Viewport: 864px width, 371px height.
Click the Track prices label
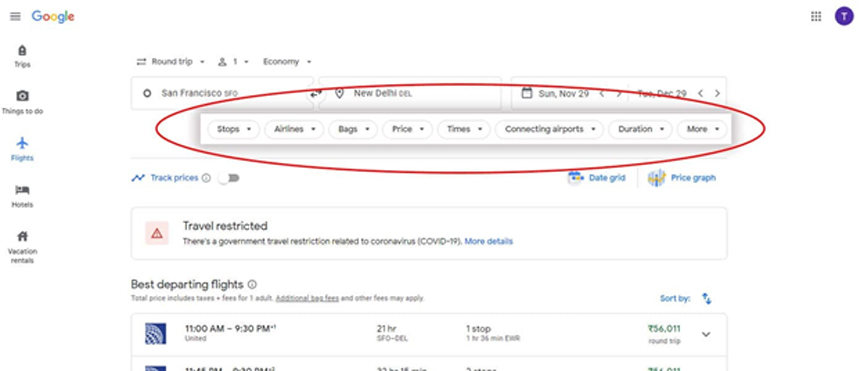coord(174,178)
